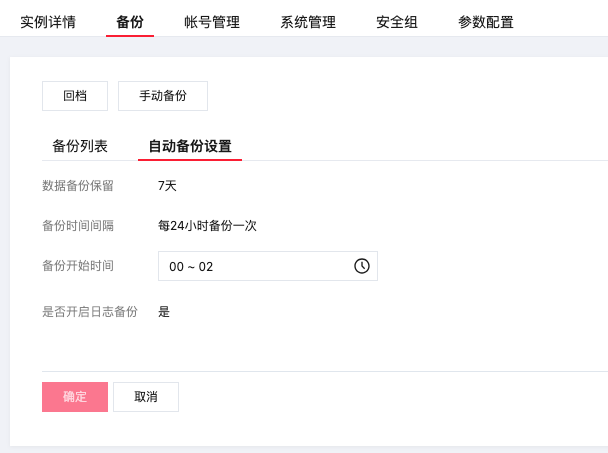Select the 自动备份设置 sub-tab
Screen dimensions: 608x453
[x=190, y=146]
